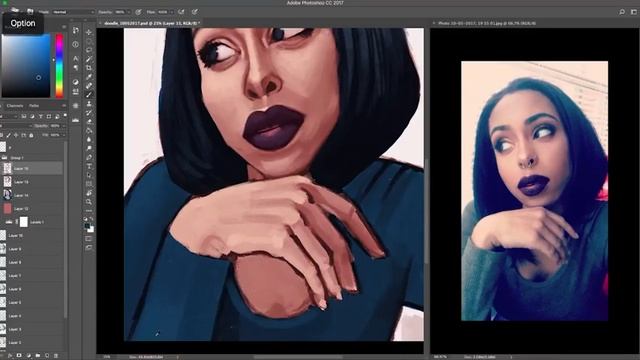Select the Hand tool

click(x=89, y=193)
